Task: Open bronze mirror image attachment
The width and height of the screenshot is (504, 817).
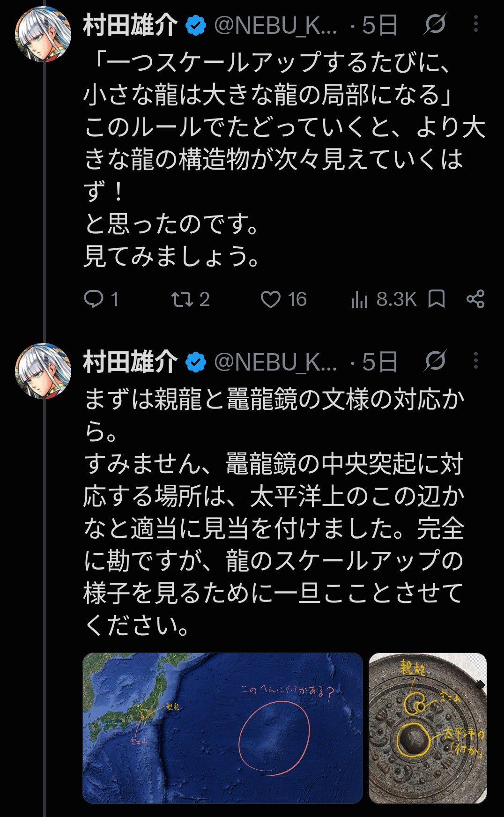Action: 428,728
